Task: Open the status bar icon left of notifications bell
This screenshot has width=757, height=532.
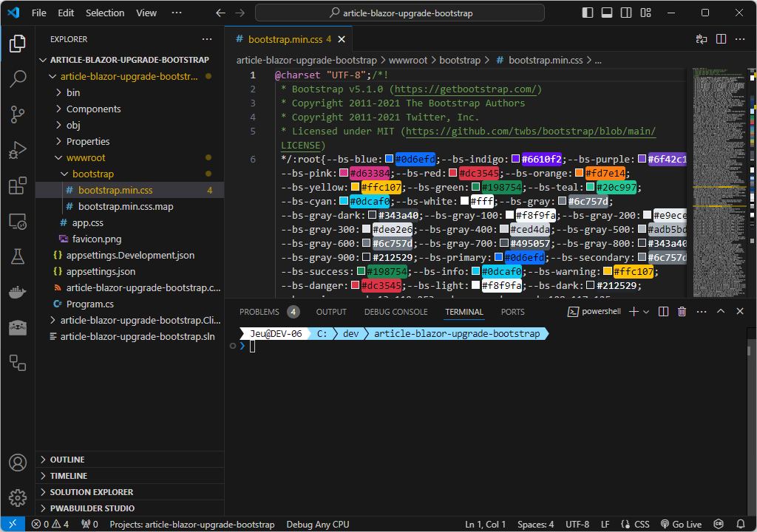Action: point(719,524)
